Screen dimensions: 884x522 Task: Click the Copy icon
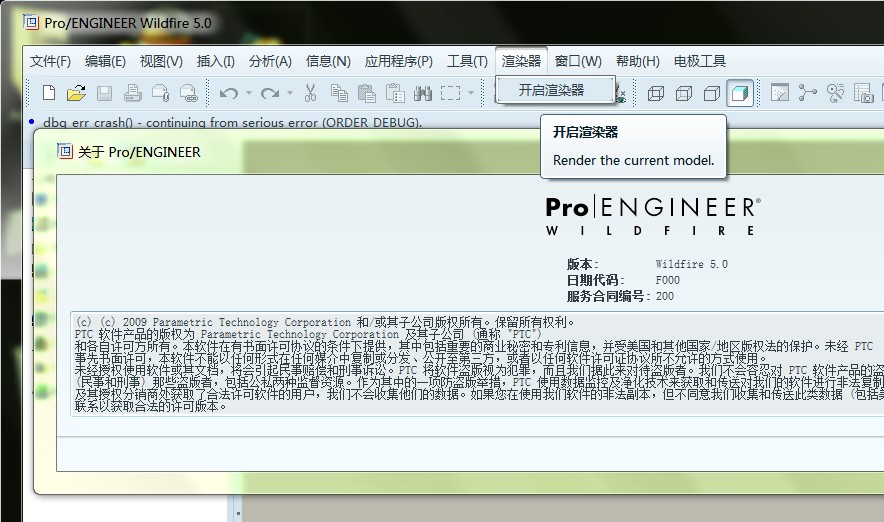[339, 92]
